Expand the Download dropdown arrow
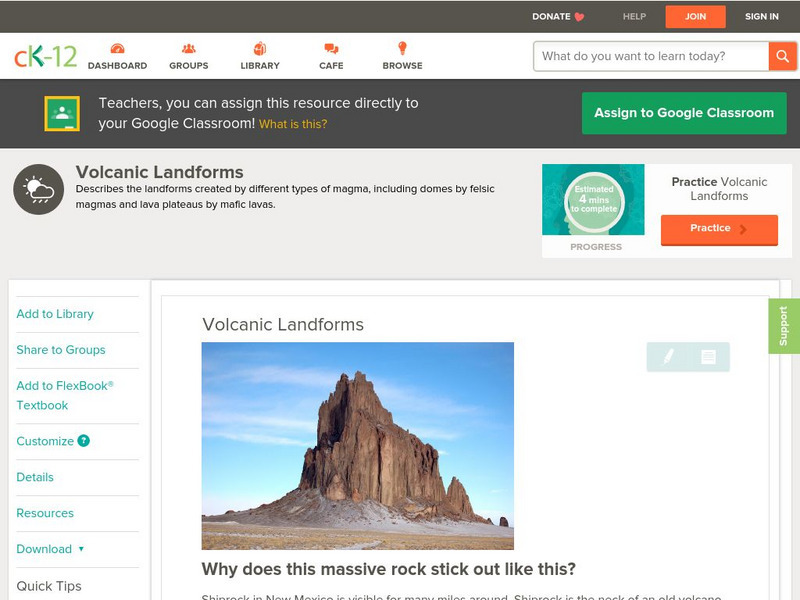 pyautogui.click(x=81, y=549)
